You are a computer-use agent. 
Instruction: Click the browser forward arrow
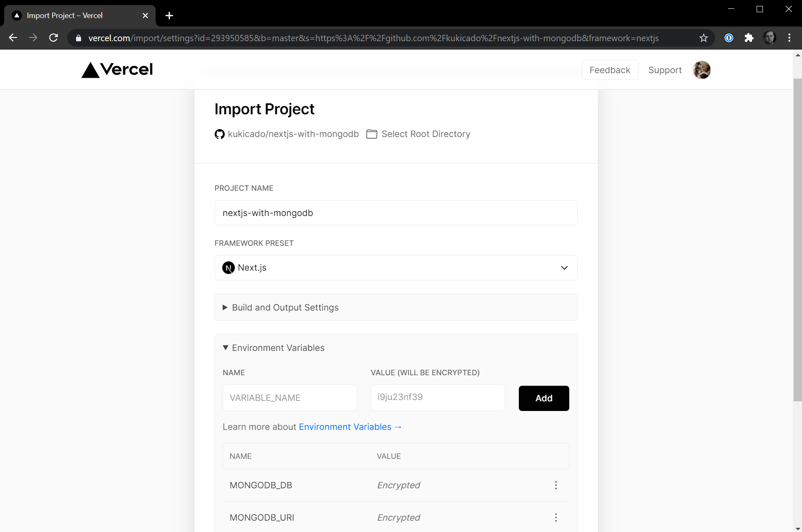[x=33, y=38]
